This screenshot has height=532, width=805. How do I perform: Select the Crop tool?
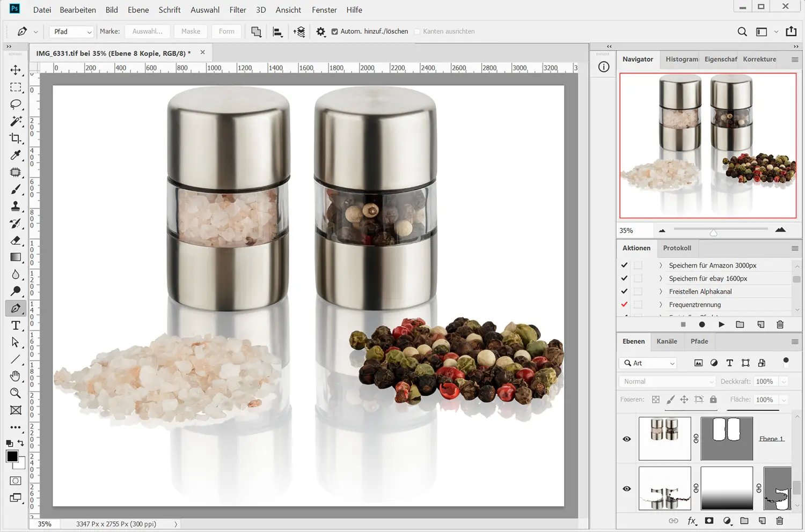pyautogui.click(x=16, y=138)
